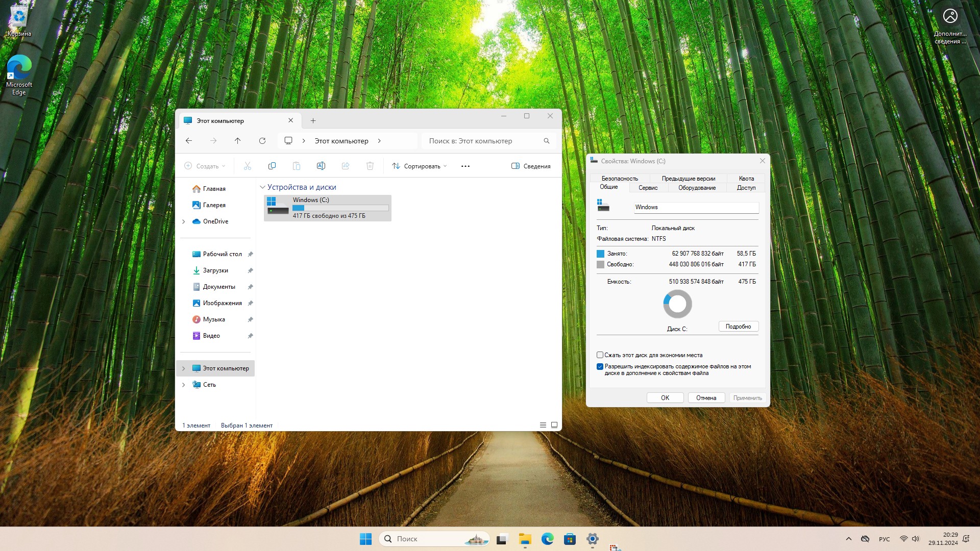Click the Up arrow navigation icon
This screenshot has height=551, width=980.
coord(237,141)
